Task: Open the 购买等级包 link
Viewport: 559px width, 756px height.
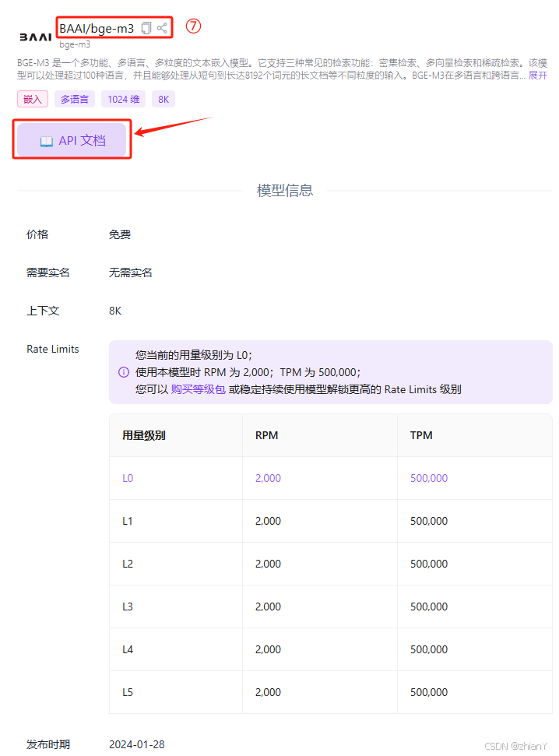Action: point(199,389)
